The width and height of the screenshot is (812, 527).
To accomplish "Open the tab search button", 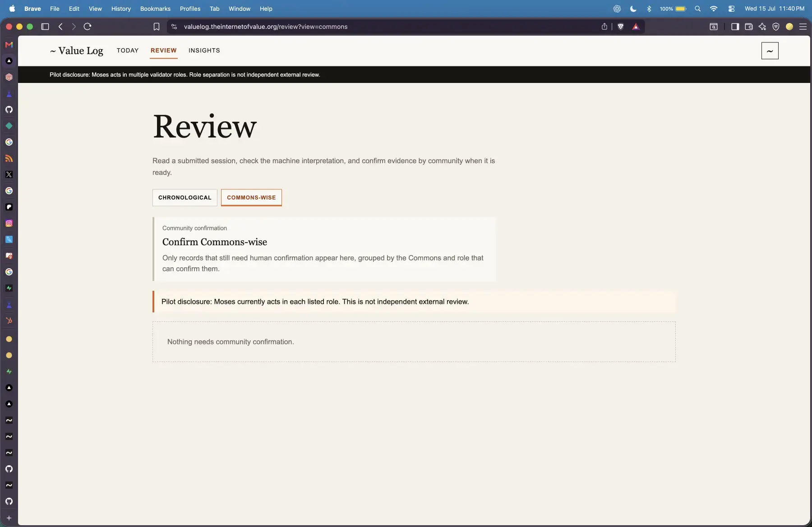I will pos(714,27).
